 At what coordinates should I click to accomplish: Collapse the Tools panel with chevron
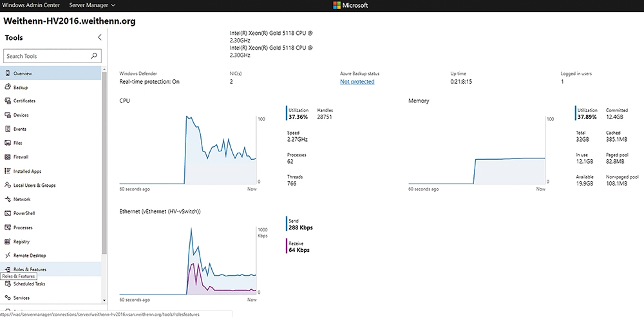tap(99, 37)
